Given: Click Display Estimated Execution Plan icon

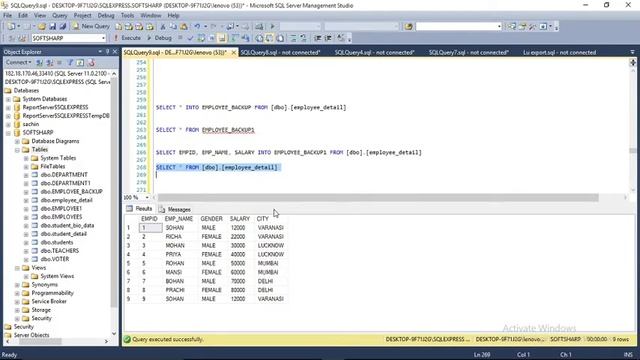Looking at the screenshot, I should (201, 38).
